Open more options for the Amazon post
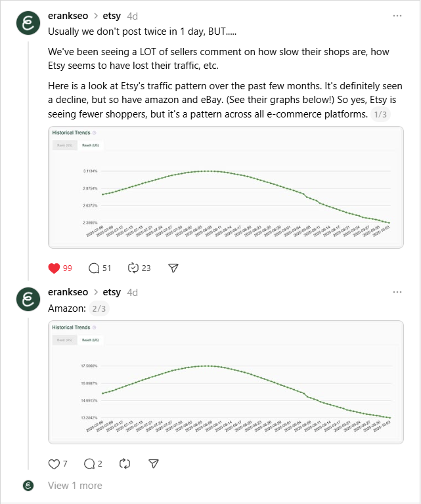This screenshot has width=421, height=504. point(397,292)
